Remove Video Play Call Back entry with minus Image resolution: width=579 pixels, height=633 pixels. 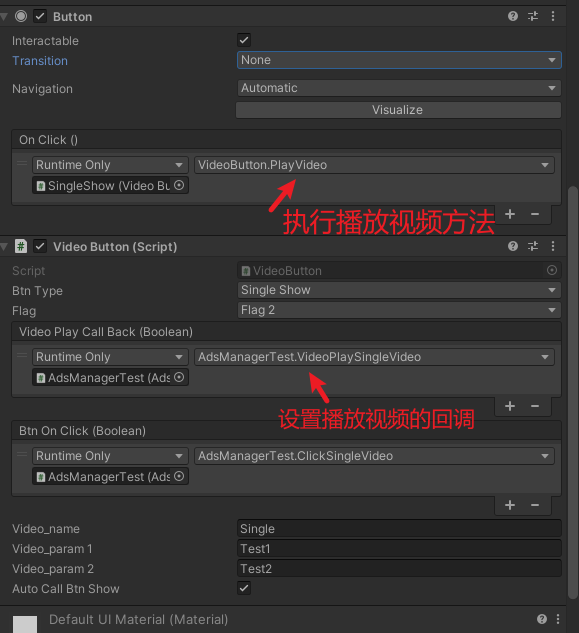click(x=535, y=406)
